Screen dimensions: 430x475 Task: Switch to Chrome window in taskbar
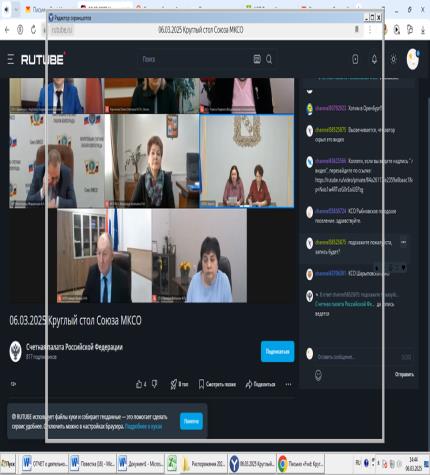click(301, 464)
